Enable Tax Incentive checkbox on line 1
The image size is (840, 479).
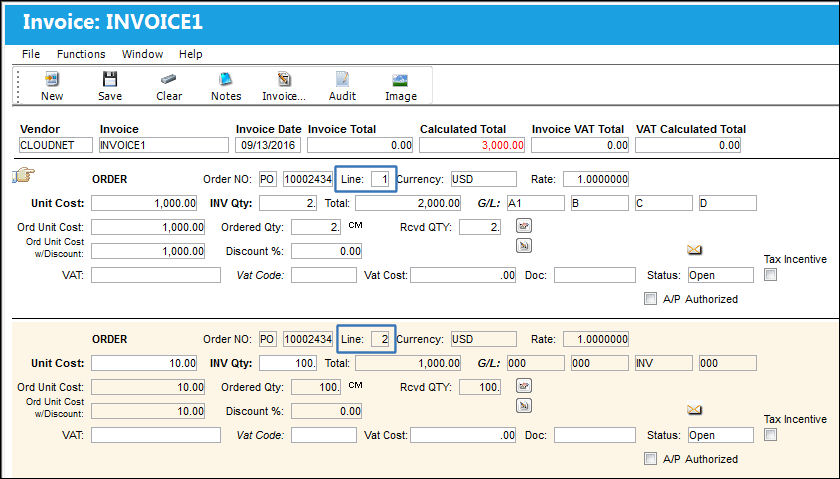click(770, 275)
